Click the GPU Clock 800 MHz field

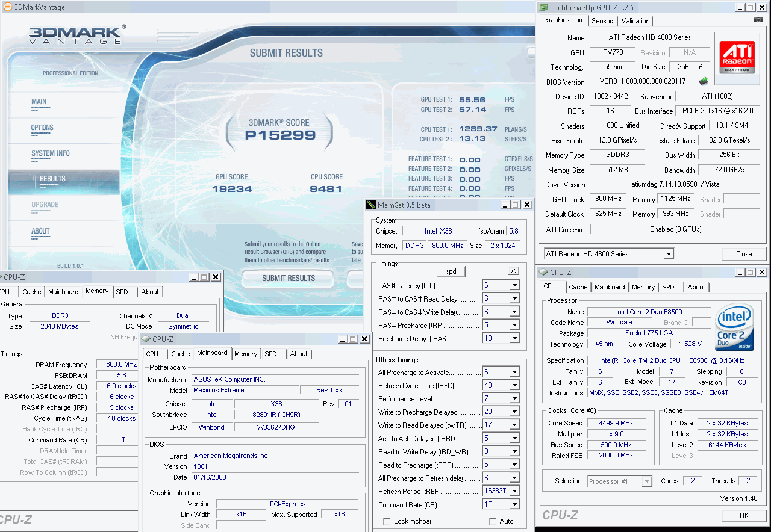point(608,199)
